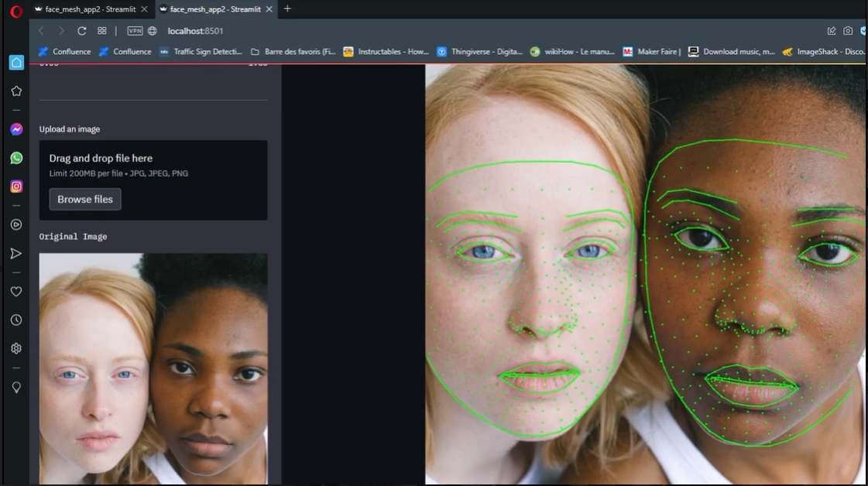Image resolution: width=868 pixels, height=486 pixels.
Task: Open settings gear in sidebar
Action: 16,348
